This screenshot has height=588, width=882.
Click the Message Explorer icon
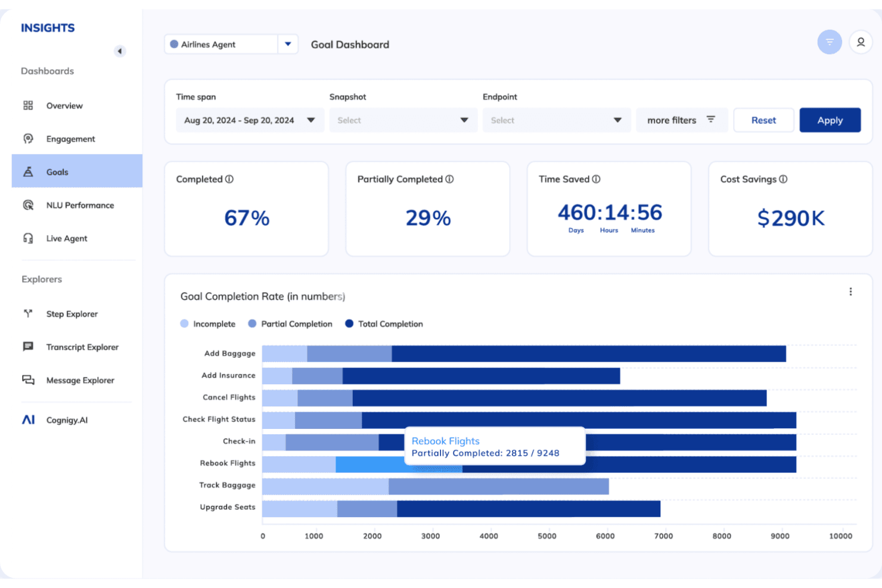28,380
